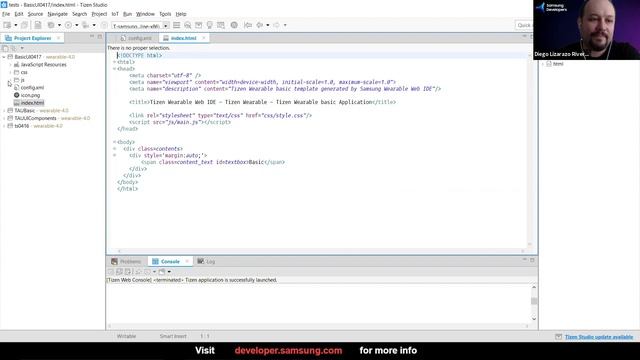Expand the TAUBasic project node
The image size is (640, 360).
tap(4, 111)
